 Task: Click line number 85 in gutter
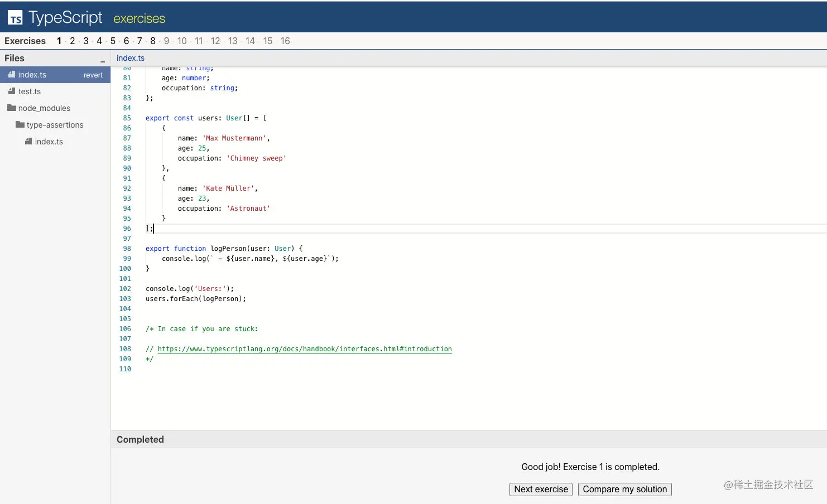tap(127, 118)
